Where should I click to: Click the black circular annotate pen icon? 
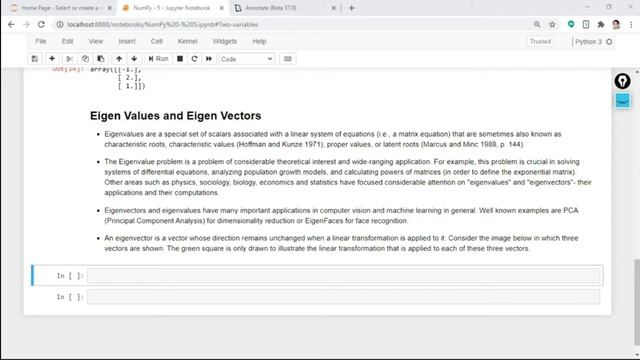point(622,81)
